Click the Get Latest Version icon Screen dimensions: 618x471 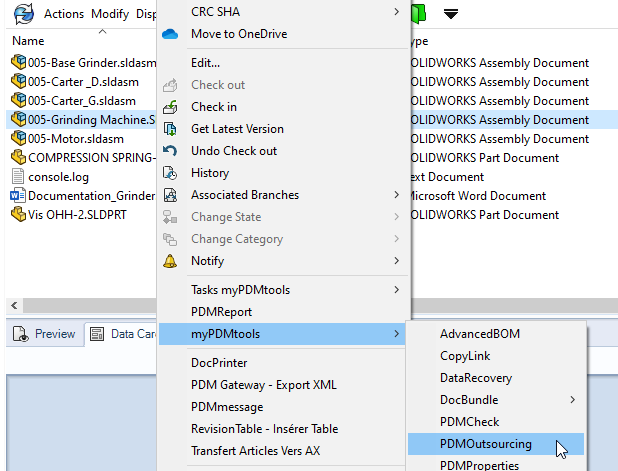[x=170, y=129]
